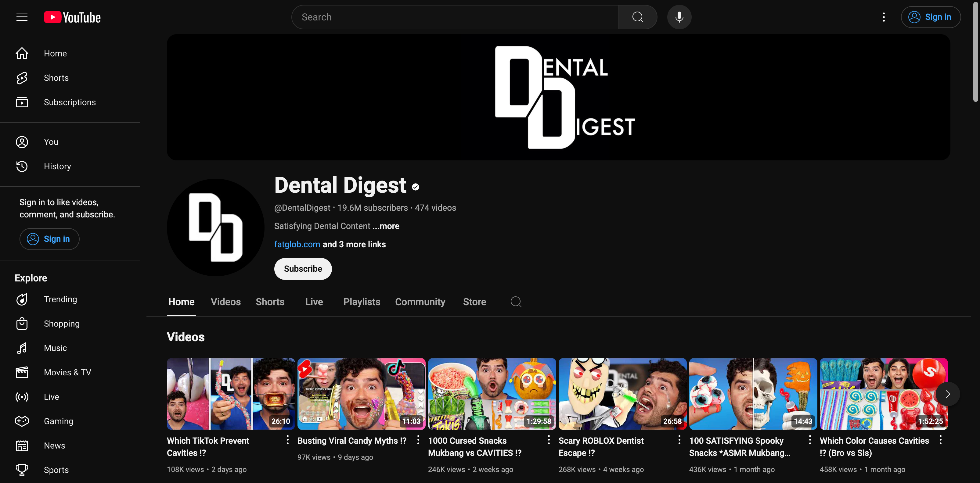The width and height of the screenshot is (980, 483).
Task: Open Gaming from the sidebar
Action: (58, 421)
